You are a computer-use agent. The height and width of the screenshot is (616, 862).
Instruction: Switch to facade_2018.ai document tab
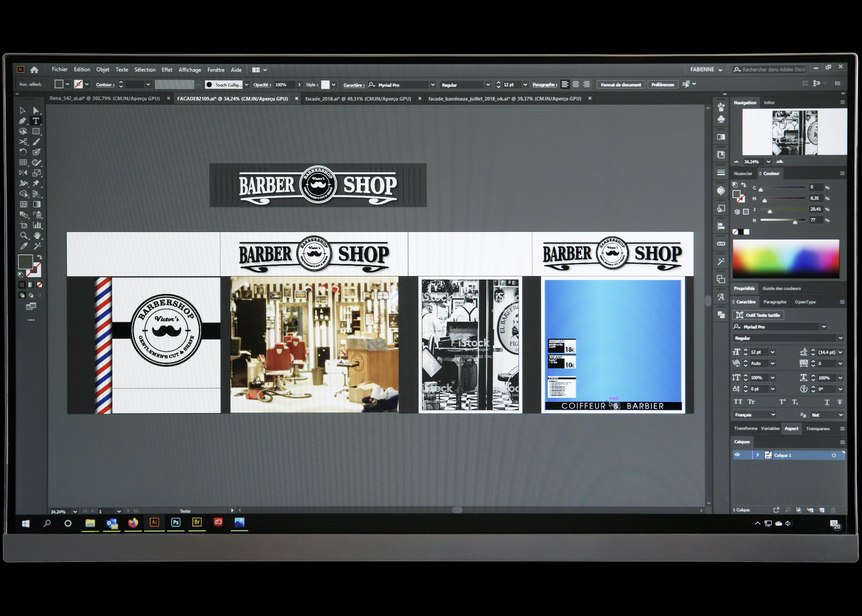(358, 99)
